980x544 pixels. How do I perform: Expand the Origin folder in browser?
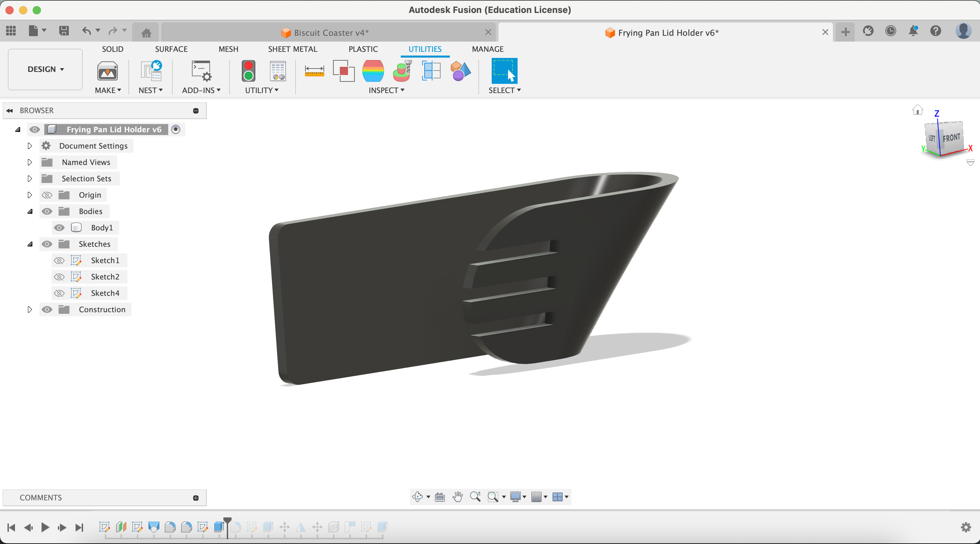[29, 195]
